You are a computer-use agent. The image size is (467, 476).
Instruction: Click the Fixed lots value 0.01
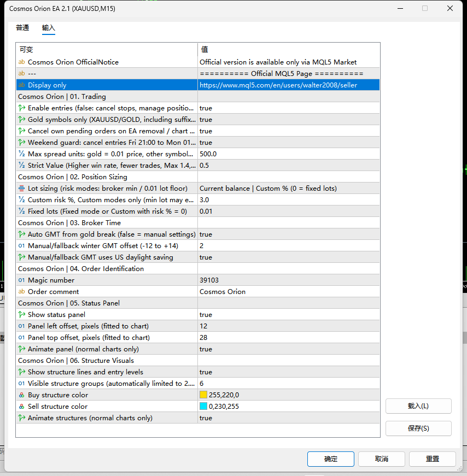tap(288, 211)
